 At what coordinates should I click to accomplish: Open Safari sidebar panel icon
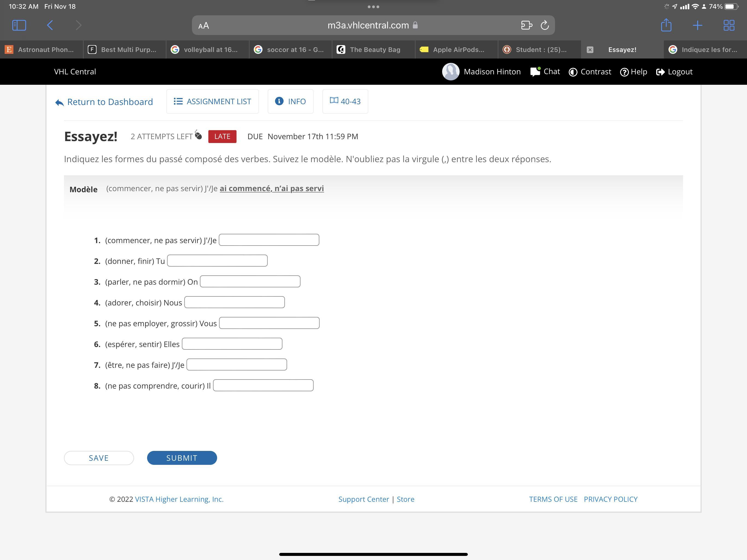tap(19, 25)
